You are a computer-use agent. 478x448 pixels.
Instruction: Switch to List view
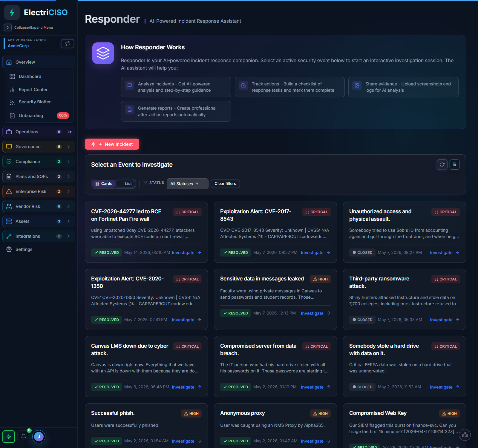[126, 184]
